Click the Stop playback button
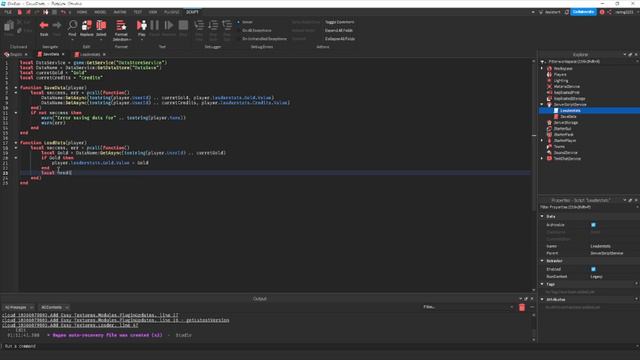Screen dimensions: 640x360 pos(183,26)
